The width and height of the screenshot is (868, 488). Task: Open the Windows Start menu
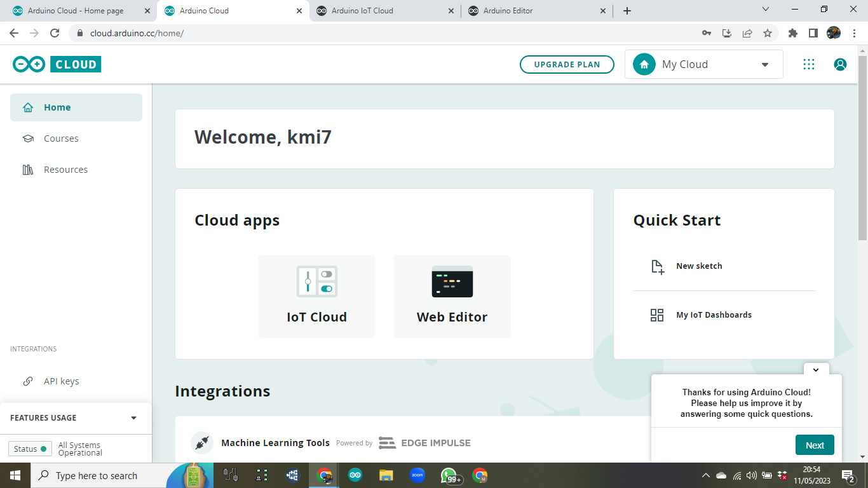pyautogui.click(x=15, y=475)
